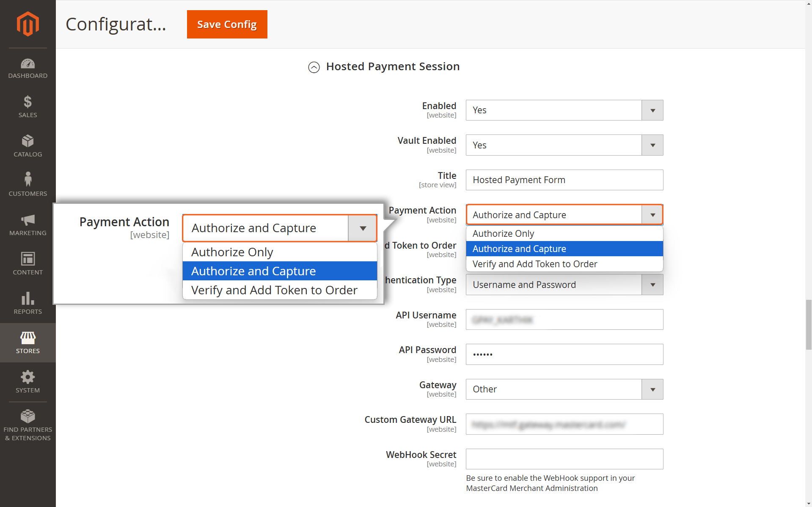Viewport: 812px width, 507px height.
Task: Choose Verify and Add Token to Order option
Action: pyautogui.click(x=564, y=264)
